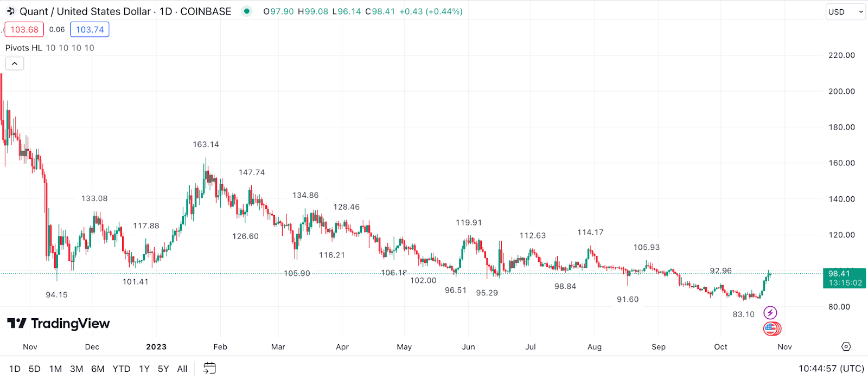Open chart settings gear icon near time axis
The height and width of the screenshot is (380, 868).
[846, 347]
